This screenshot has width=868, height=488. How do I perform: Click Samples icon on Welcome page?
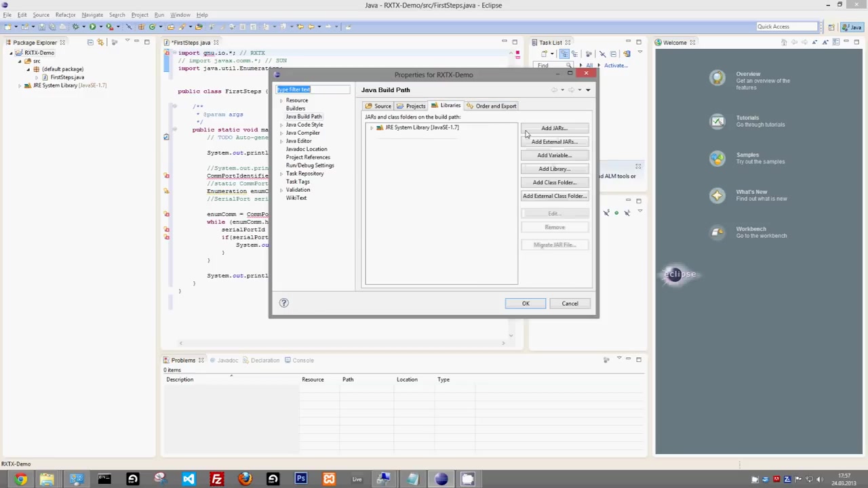tap(717, 159)
